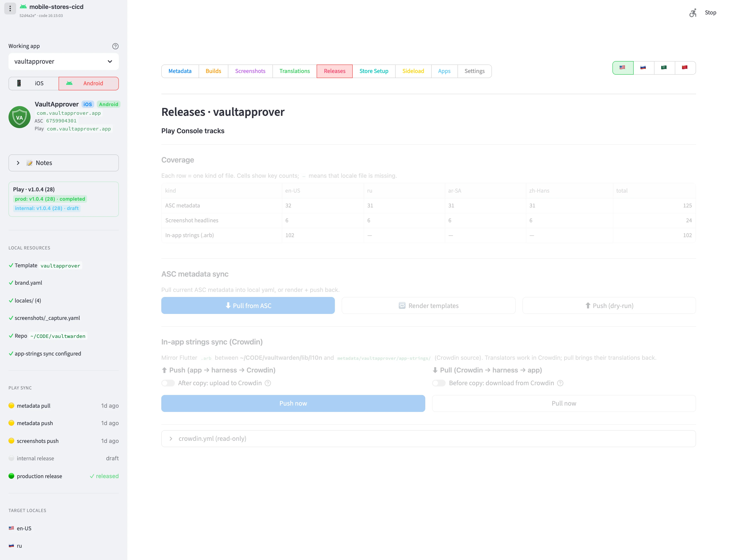Click the 'prod: v1.0.4 (28) · completed' badge
This screenshot has height=560, width=730.
[x=50, y=199]
